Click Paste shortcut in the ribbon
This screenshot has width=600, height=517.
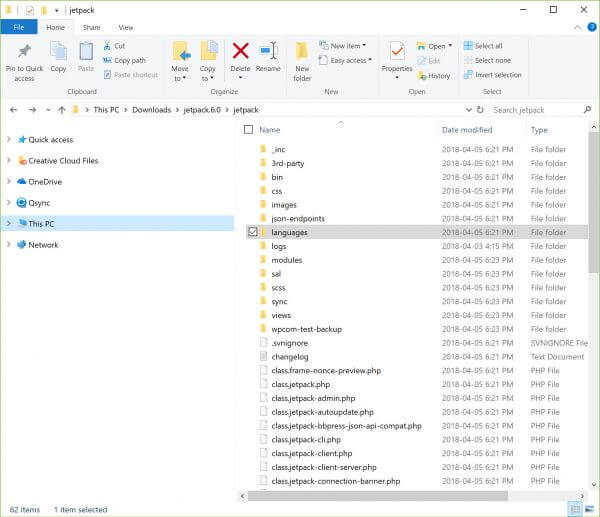[130, 75]
